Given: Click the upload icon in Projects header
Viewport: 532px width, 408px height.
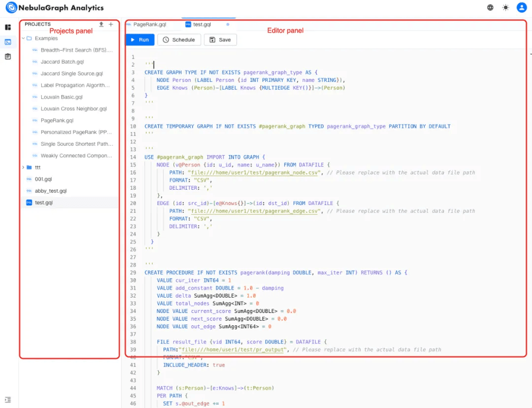Looking at the screenshot, I should coord(101,24).
